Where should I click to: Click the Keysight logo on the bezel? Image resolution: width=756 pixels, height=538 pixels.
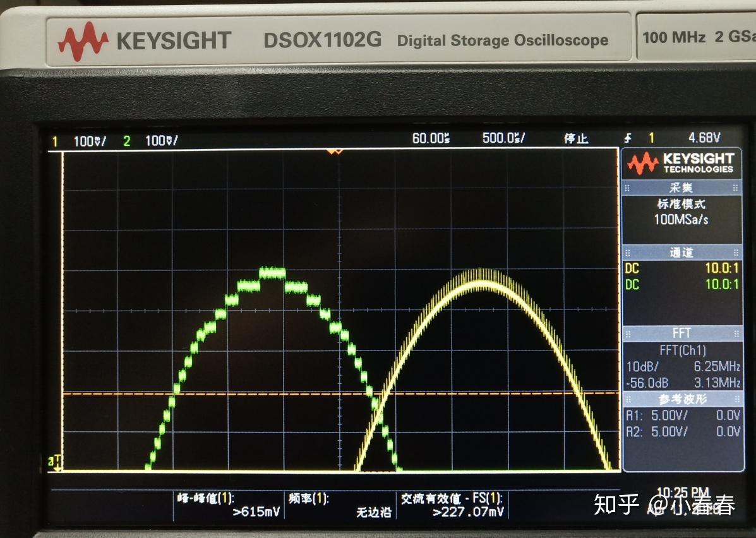pyautogui.click(x=145, y=41)
